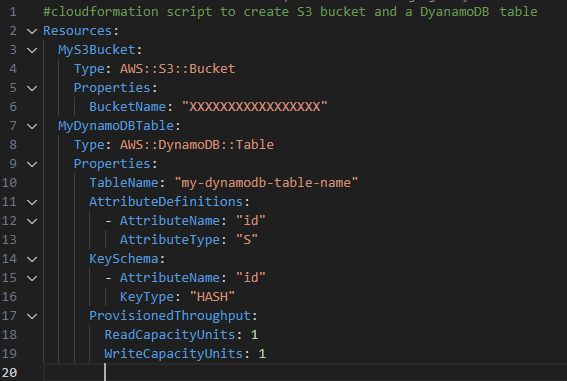Click line number 1 in gutter
Screen dimensions: 567x381
(13, 12)
